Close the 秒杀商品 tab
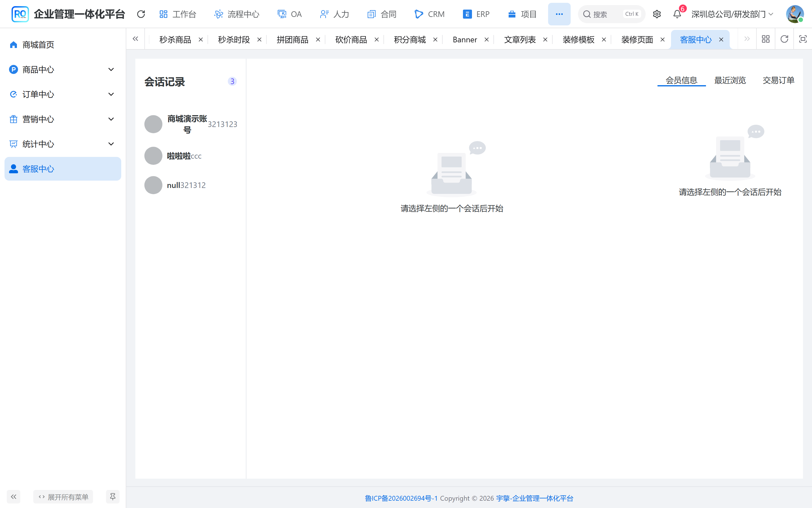812x508 pixels. coord(201,40)
